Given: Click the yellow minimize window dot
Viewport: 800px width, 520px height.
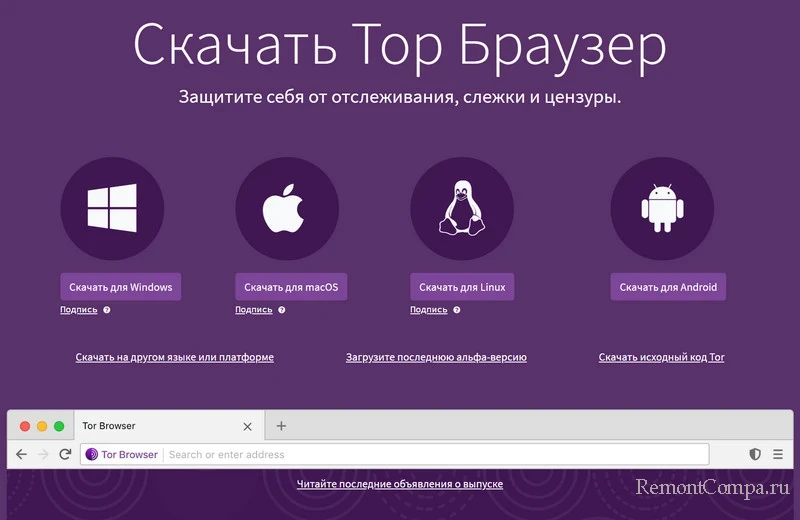Looking at the screenshot, I should coord(42,426).
